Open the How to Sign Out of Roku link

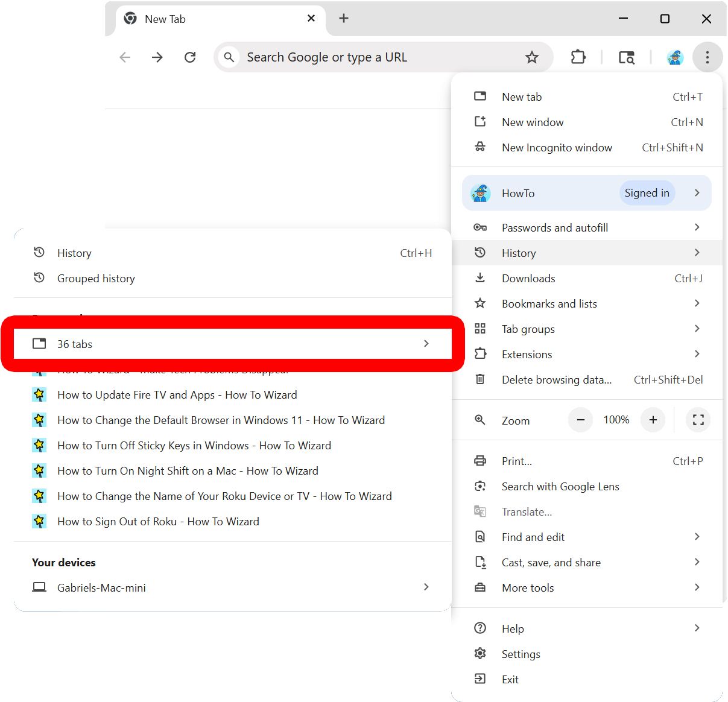[158, 521]
